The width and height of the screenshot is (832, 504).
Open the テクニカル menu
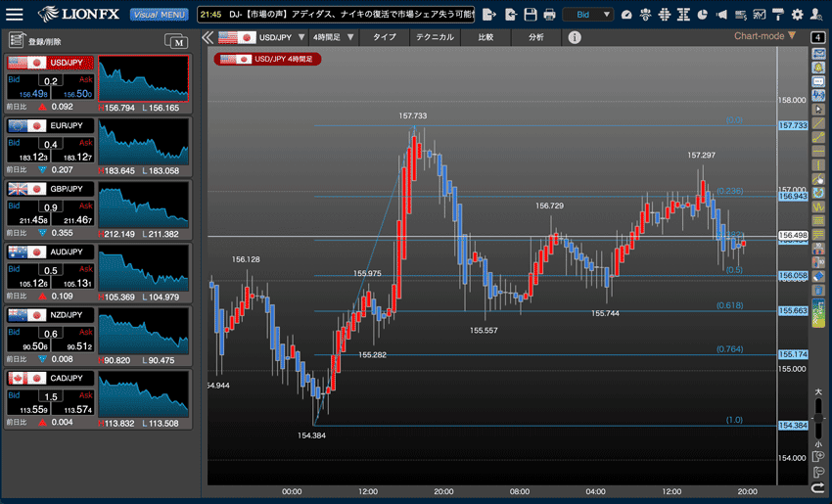434,37
